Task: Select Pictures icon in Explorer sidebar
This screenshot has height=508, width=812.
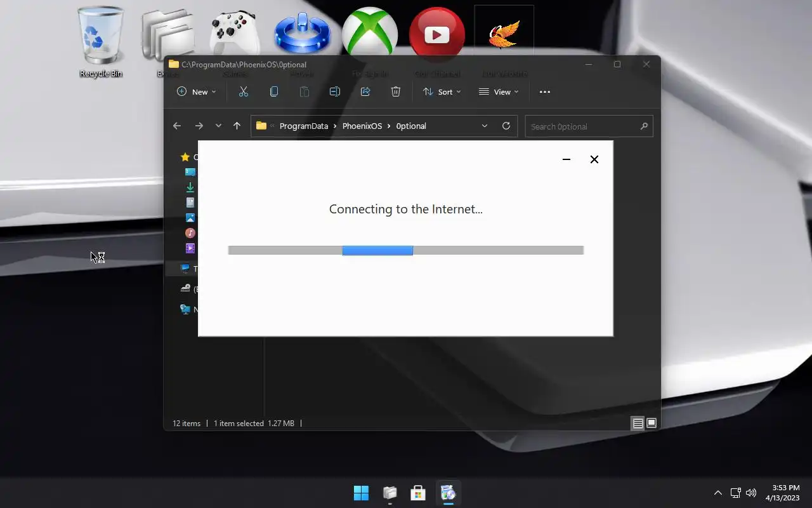Action: click(x=190, y=218)
